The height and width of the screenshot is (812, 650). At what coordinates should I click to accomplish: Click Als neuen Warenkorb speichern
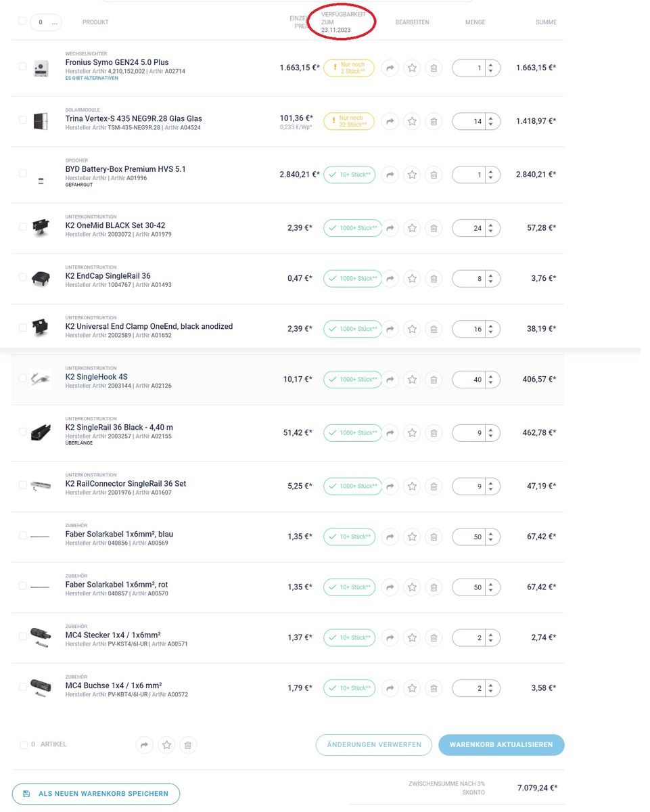[96, 794]
